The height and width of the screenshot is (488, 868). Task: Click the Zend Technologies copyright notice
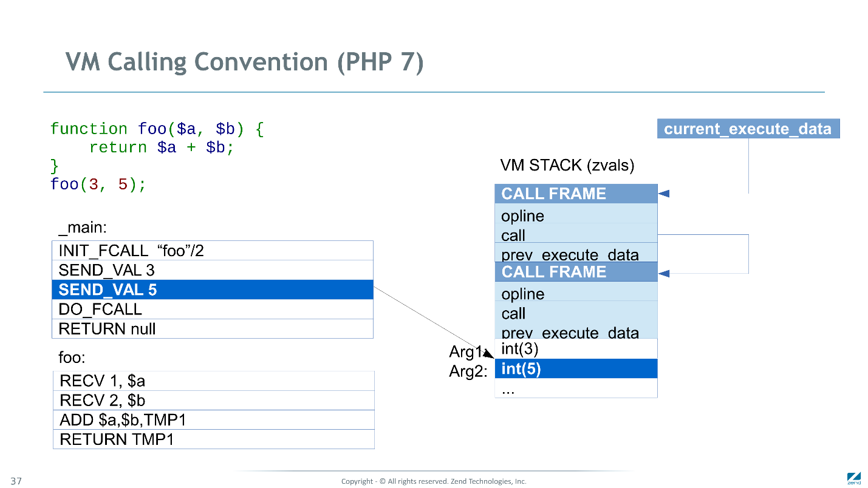[x=434, y=481]
